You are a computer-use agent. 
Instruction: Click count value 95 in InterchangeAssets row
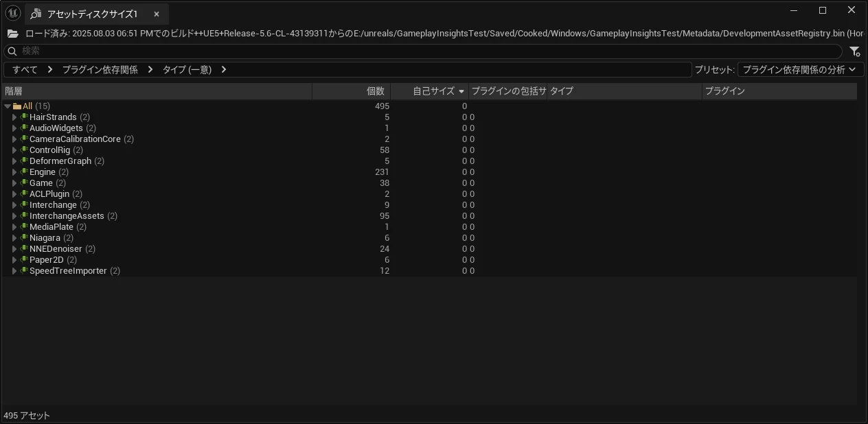click(385, 216)
